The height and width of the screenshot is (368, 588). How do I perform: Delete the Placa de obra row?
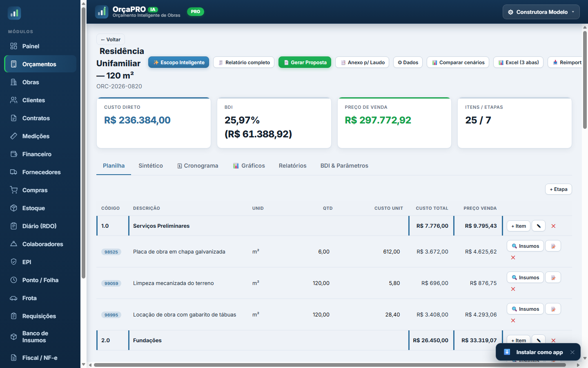(x=513, y=258)
